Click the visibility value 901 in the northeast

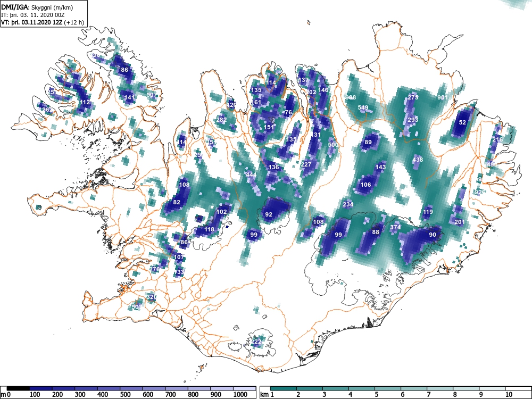tap(443, 97)
